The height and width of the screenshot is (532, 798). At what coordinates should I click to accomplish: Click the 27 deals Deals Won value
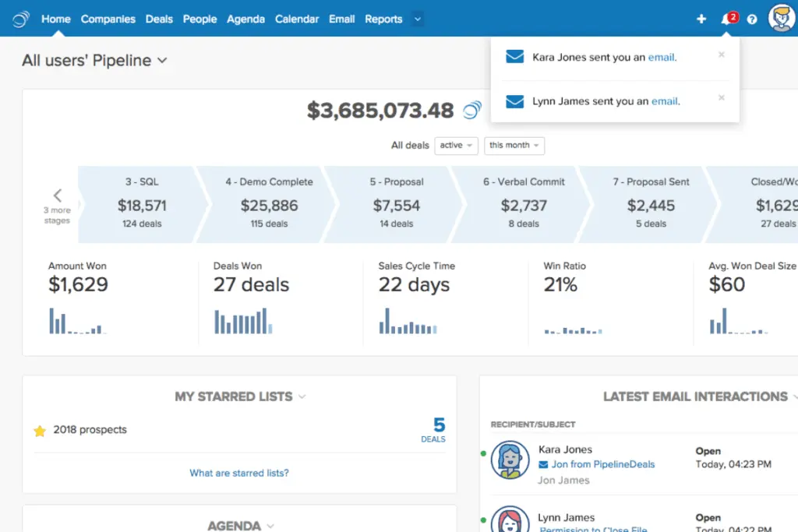(252, 285)
